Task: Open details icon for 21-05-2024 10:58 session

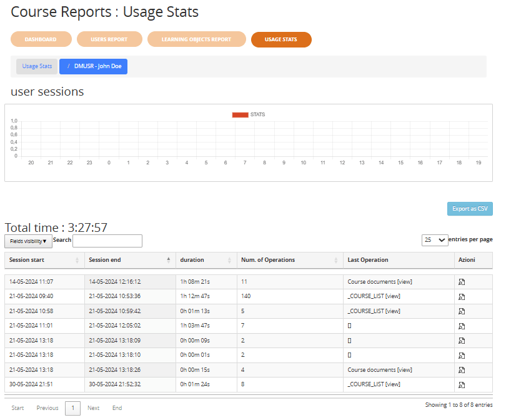Action: 462,311
